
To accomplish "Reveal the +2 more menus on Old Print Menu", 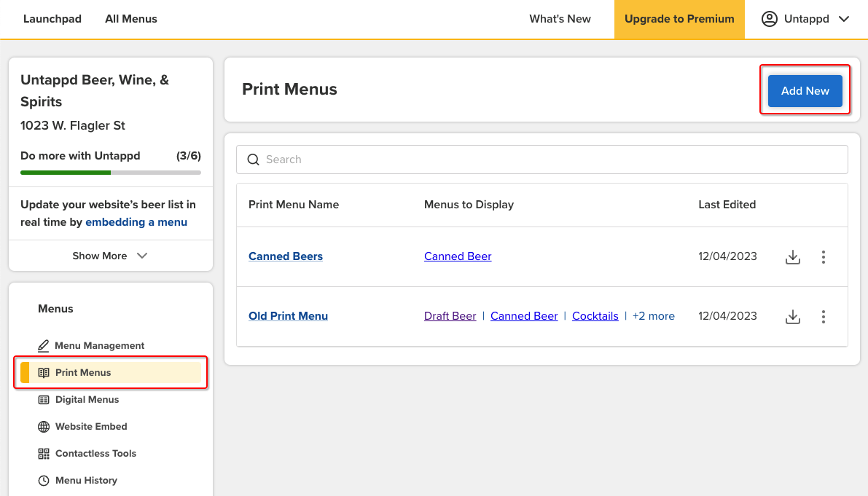I will pos(653,316).
